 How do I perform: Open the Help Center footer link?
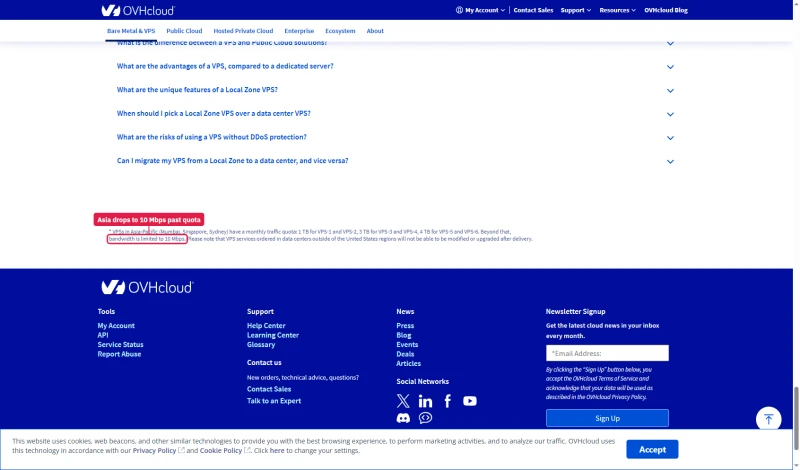pyautogui.click(x=266, y=326)
